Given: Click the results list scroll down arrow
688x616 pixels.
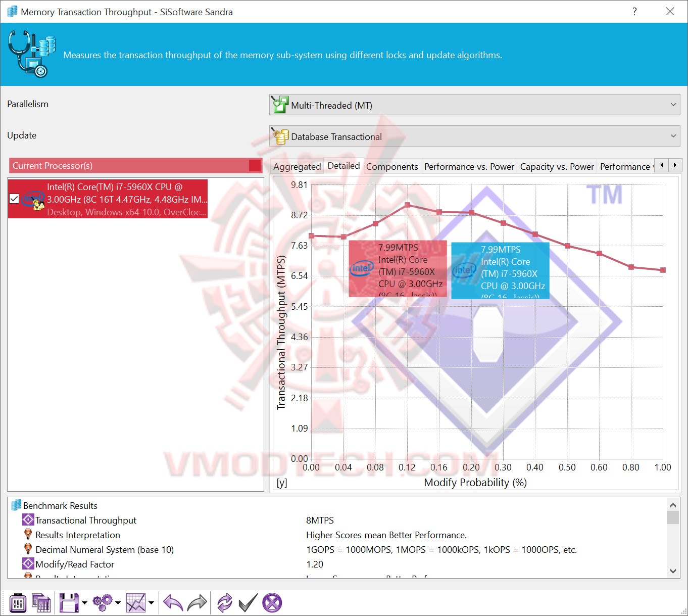Looking at the screenshot, I should coord(673,571).
